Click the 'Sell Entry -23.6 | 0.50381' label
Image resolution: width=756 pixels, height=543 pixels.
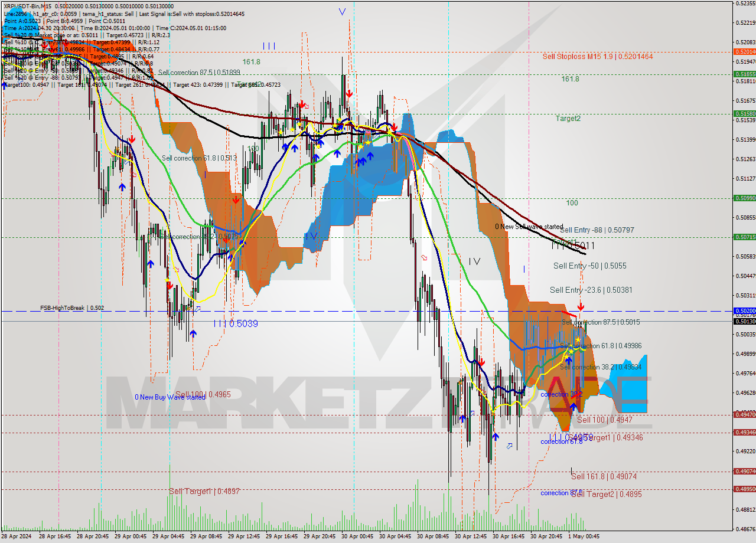591,290
